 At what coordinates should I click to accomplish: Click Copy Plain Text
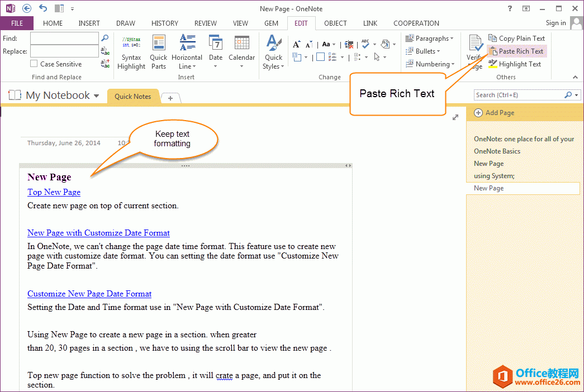click(x=516, y=39)
